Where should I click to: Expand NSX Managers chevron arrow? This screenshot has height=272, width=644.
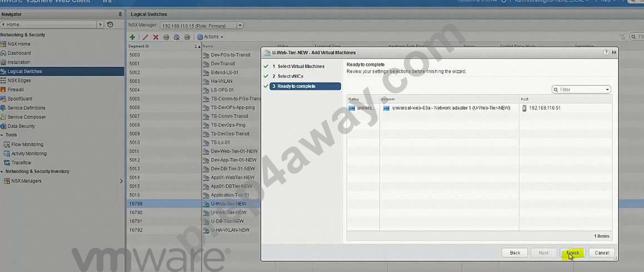(x=121, y=181)
